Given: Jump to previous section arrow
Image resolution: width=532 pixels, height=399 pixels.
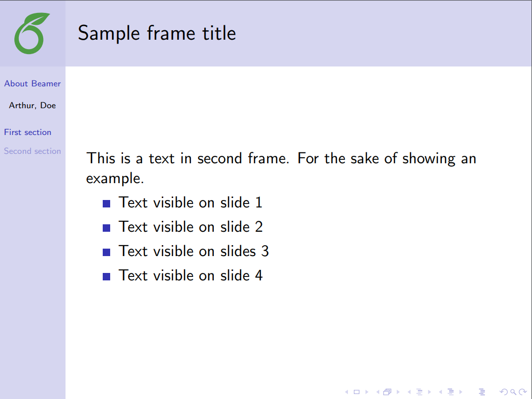Looking at the screenshot, I should [x=440, y=392].
